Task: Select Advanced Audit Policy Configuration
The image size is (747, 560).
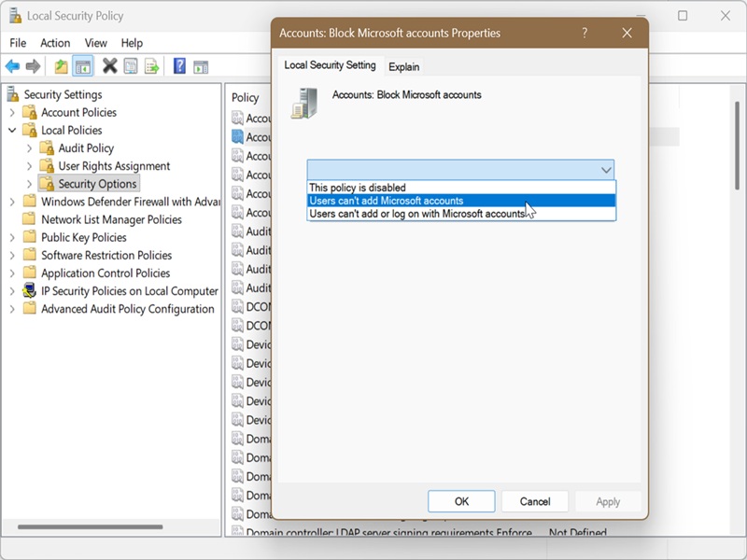Action: pyautogui.click(x=128, y=309)
